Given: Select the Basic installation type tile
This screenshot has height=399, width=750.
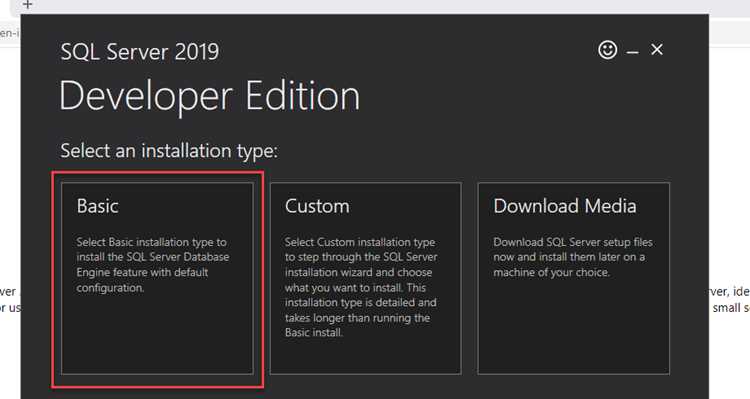Looking at the screenshot, I should 157,278.
